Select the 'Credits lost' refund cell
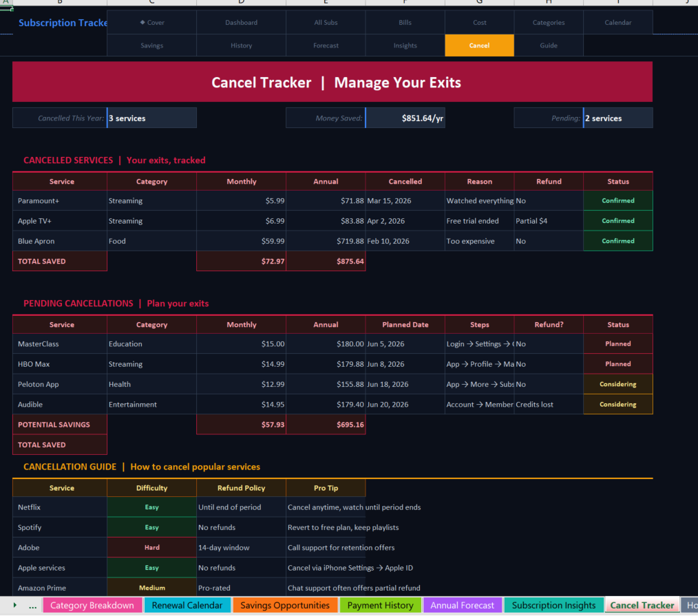Viewport: 698px width, 616px height. 549,404
